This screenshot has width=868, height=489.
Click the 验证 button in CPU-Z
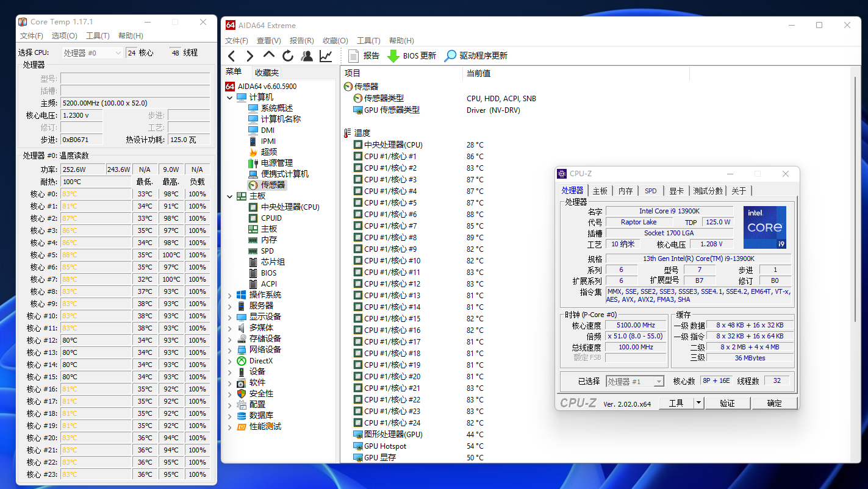727,403
